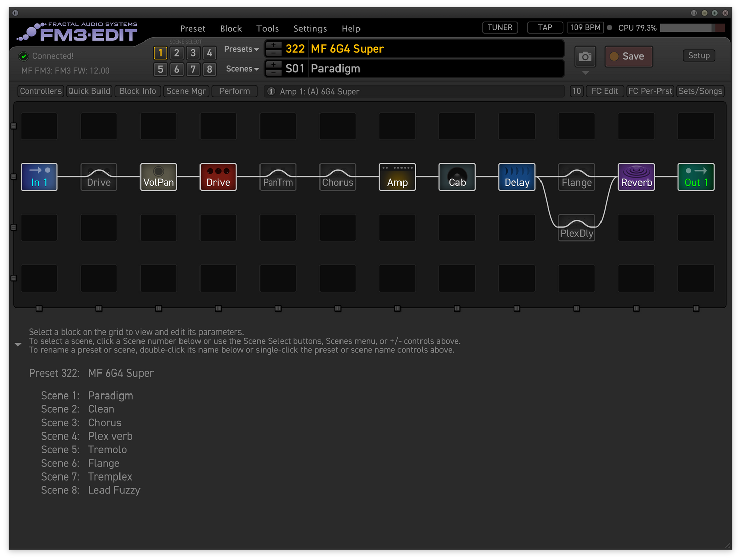Switch to scene 8 button
The height and width of the screenshot is (560, 741).
tap(209, 69)
